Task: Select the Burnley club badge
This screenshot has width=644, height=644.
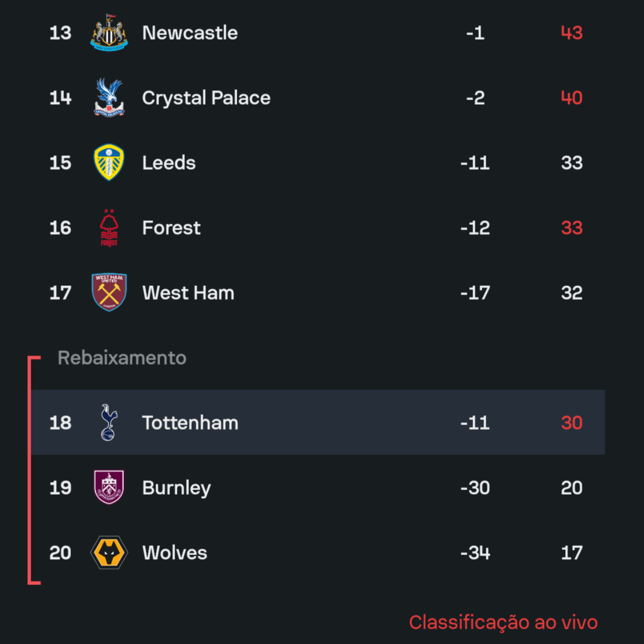Action: click(x=109, y=488)
